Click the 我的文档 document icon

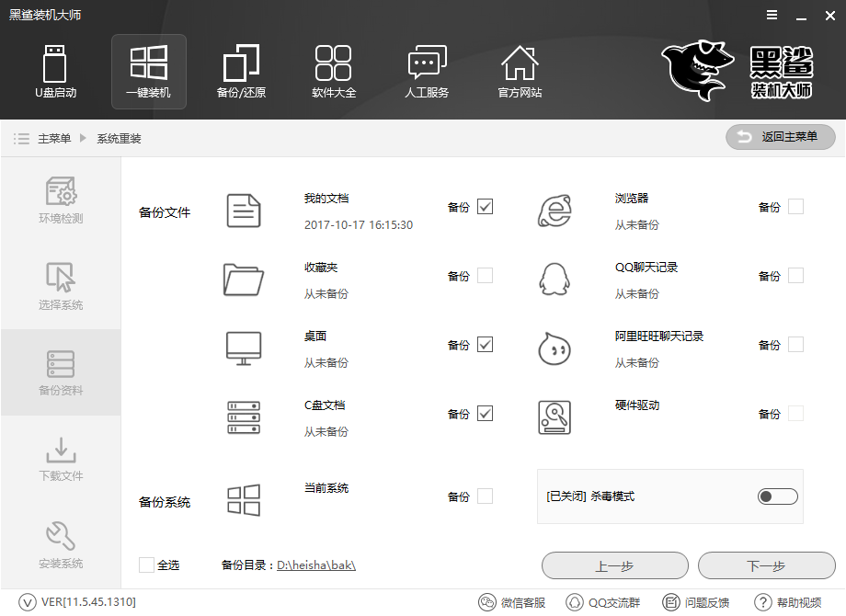(244, 210)
